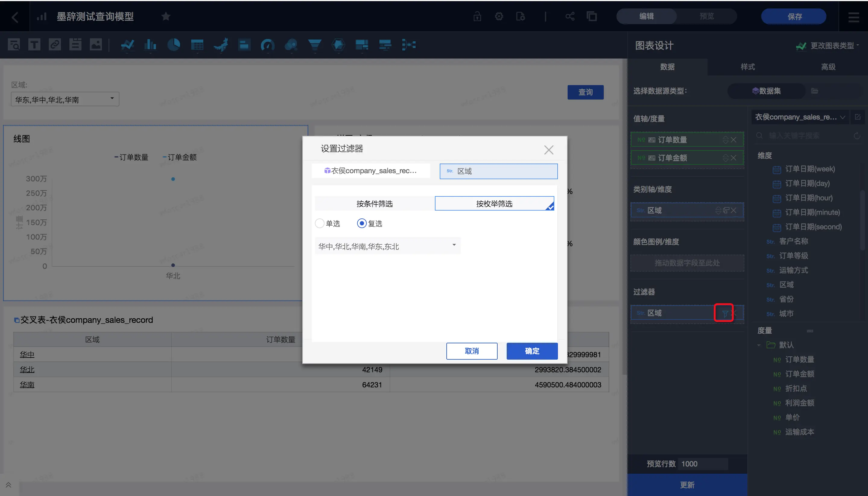Image resolution: width=868 pixels, height=496 pixels.
Task: Select the bar chart icon in toolbar
Action: coord(150,45)
